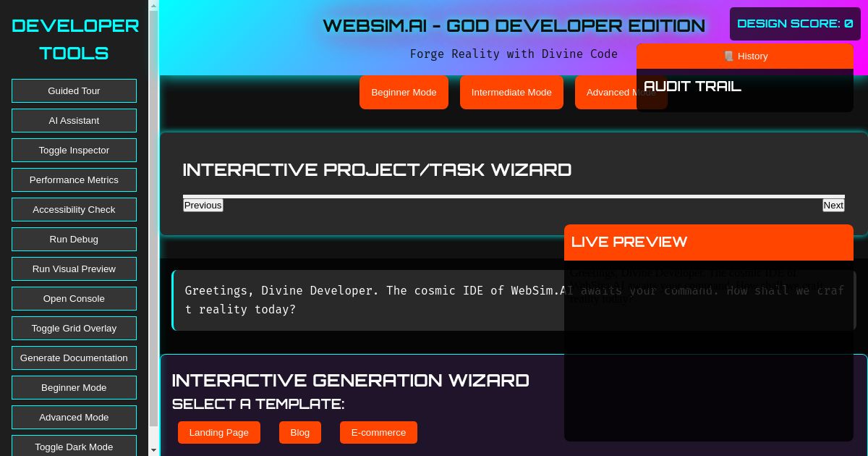Start the Guided Tour
Screen dimensions: 868x456
[x=74, y=90]
